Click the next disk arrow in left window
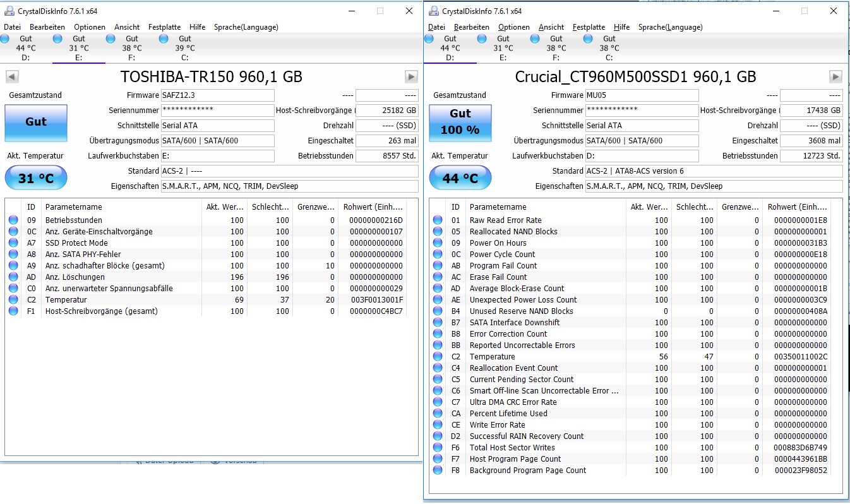 [411, 77]
